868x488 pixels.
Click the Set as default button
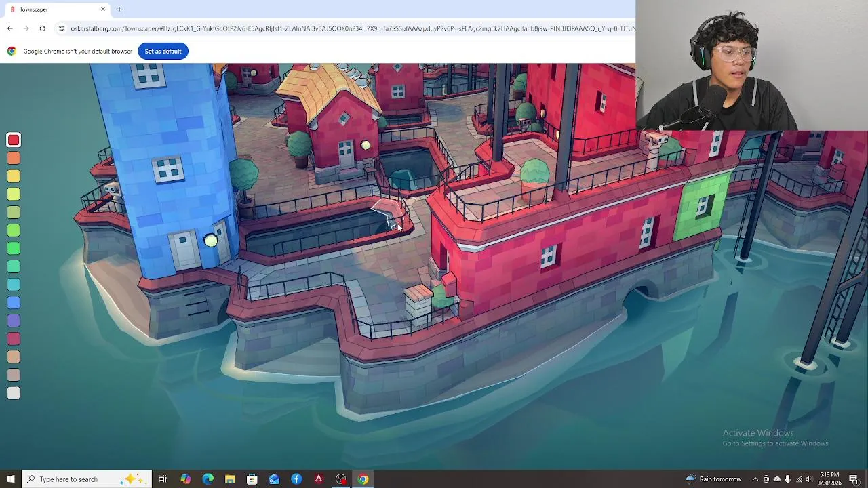coord(163,52)
